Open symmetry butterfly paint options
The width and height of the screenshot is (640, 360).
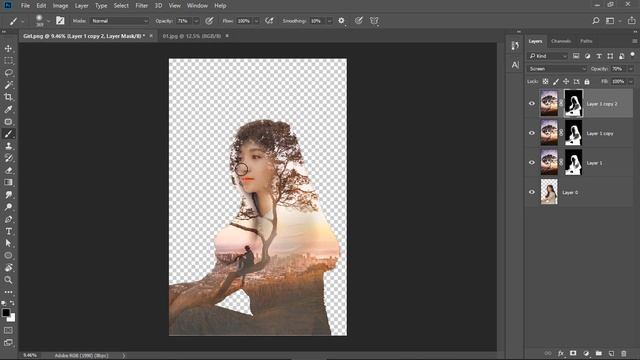click(374, 20)
